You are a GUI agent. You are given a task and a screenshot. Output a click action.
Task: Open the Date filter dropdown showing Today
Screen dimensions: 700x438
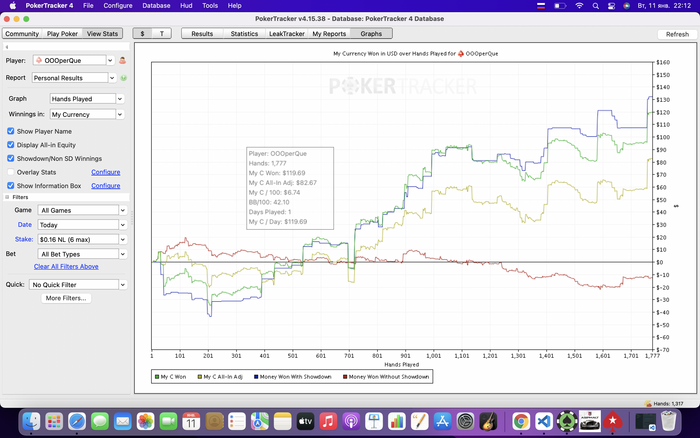point(82,225)
